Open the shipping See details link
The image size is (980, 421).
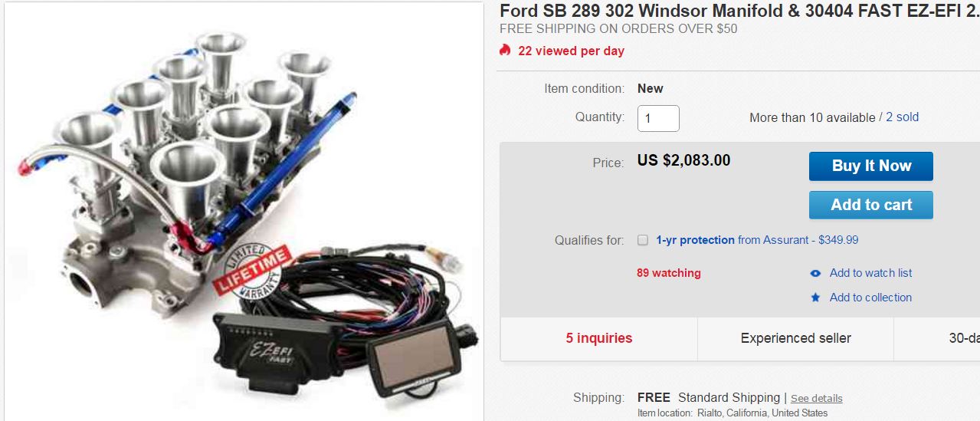pos(816,399)
